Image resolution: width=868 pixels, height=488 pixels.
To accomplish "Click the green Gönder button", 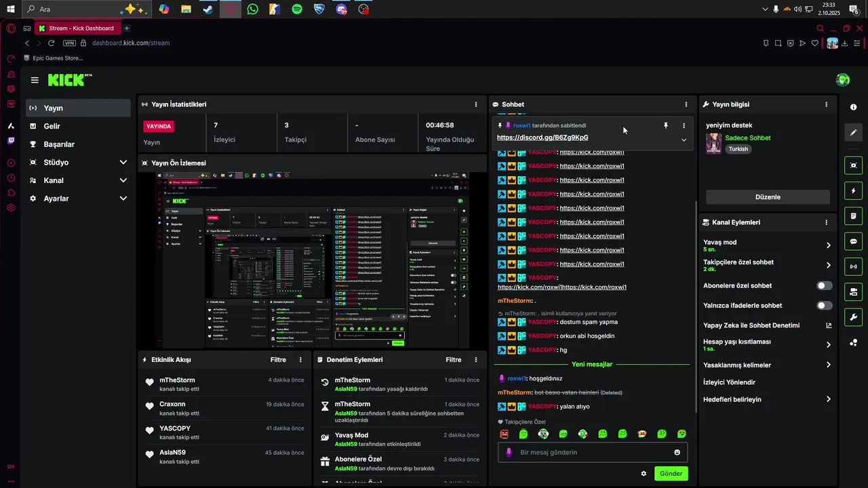I will pyautogui.click(x=671, y=474).
